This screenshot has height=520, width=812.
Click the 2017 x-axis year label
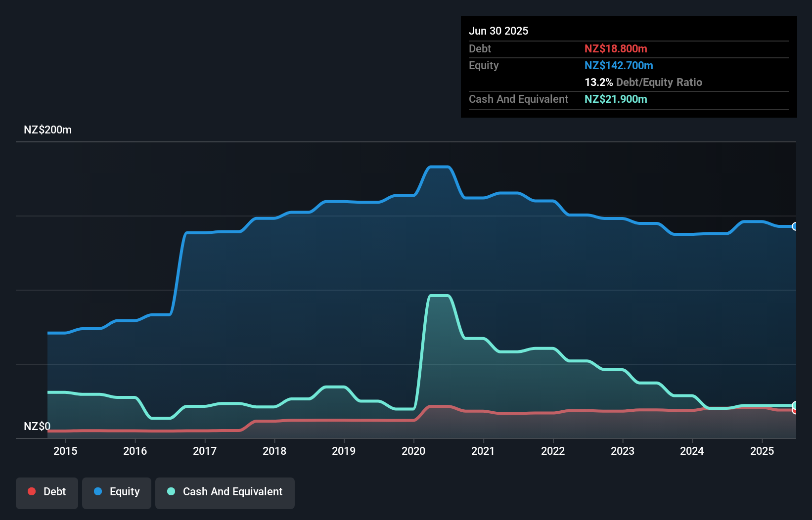205,451
